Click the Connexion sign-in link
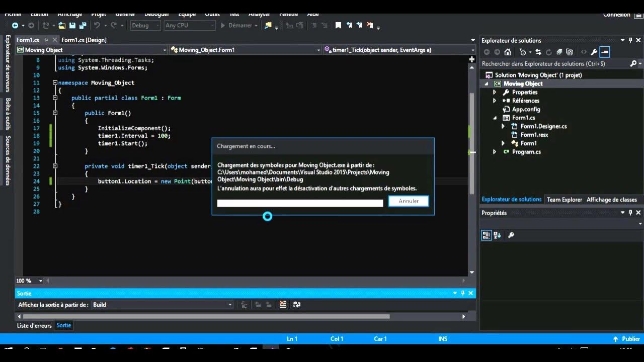This screenshot has height=362, width=644. 617,15
